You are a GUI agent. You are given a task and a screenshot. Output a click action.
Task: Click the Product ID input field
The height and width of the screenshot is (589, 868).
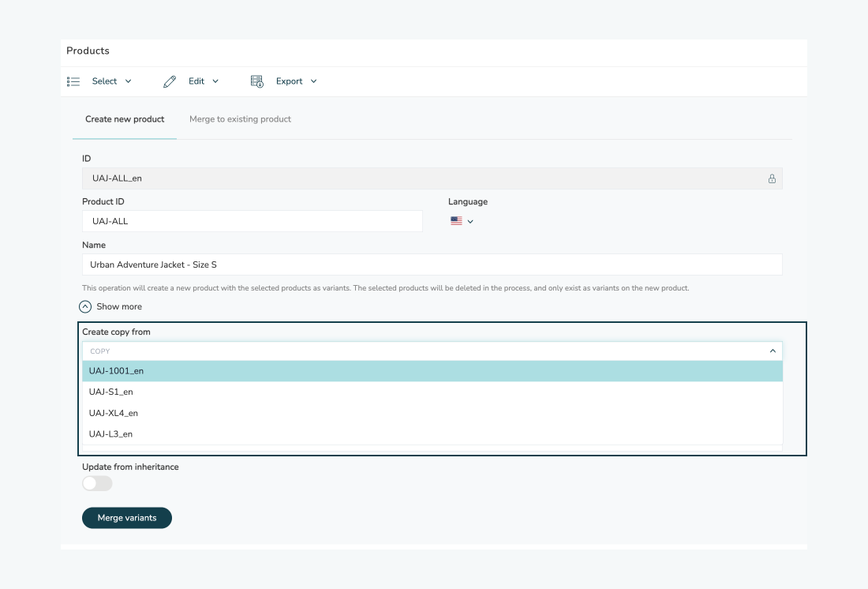pos(252,221)
